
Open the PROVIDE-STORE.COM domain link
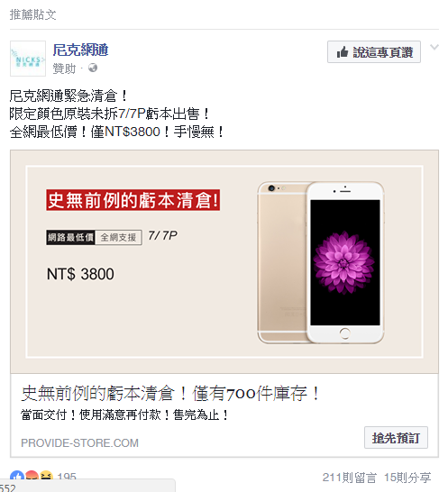pos(79,443)
